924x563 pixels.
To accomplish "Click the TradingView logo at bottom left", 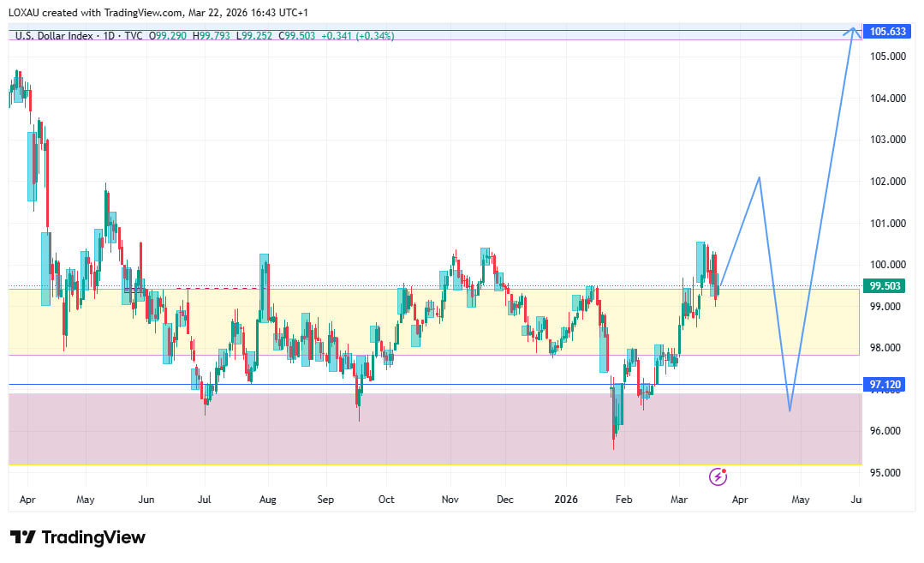I will tap(77, 537).
